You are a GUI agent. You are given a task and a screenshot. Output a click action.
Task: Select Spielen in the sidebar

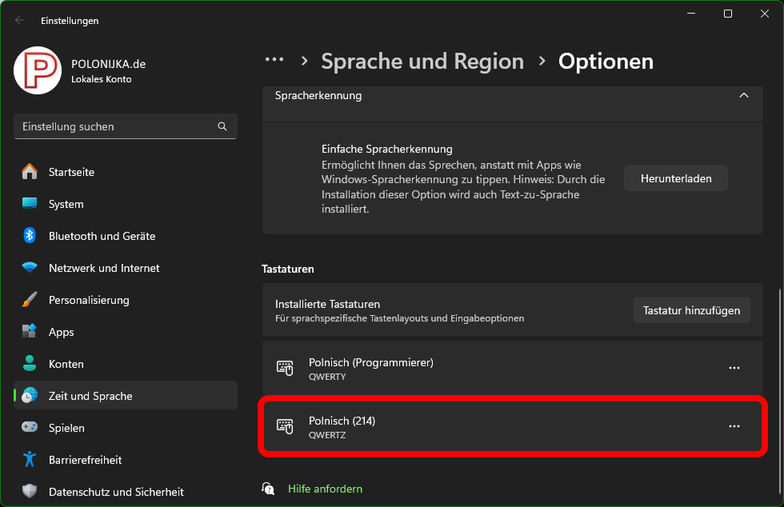coord(66,428)
